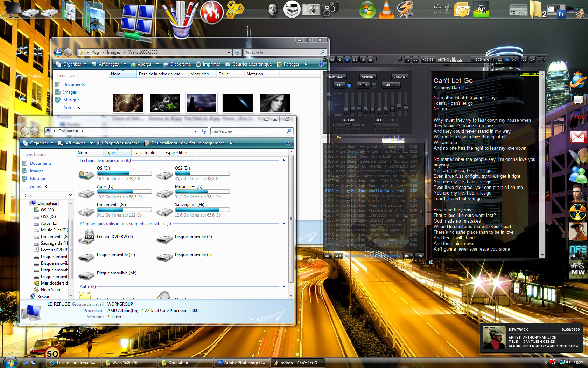Toggle Winamp shuffle mode
Viewport: 588px width, 368px height.
[x=514, y=59]
